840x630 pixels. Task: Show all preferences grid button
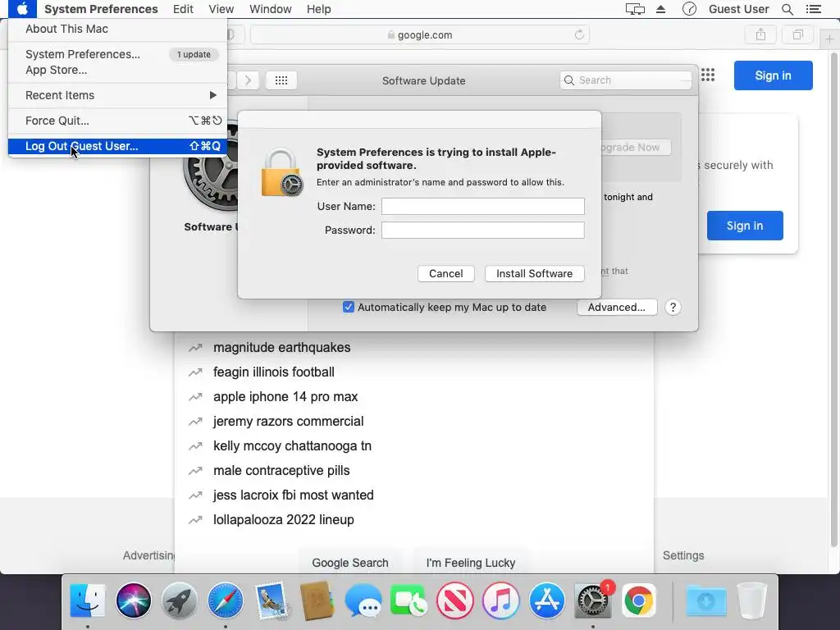[x=281, y=80]
